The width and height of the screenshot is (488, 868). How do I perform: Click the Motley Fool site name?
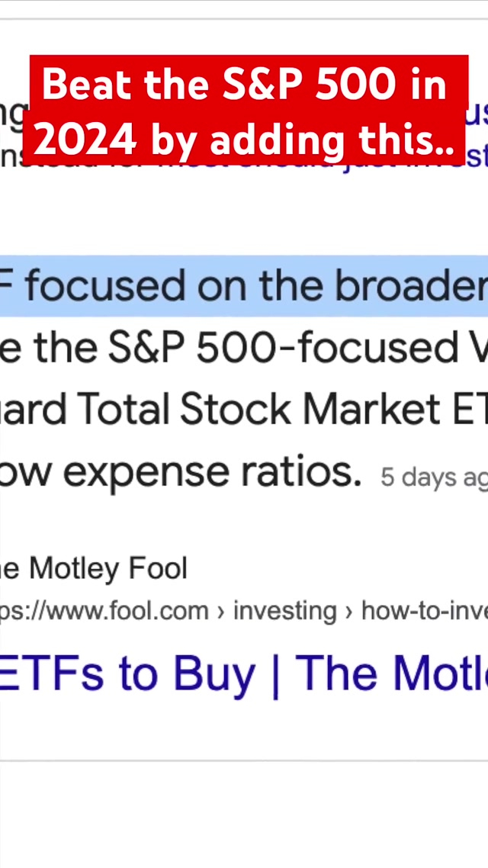pos(95,568)
